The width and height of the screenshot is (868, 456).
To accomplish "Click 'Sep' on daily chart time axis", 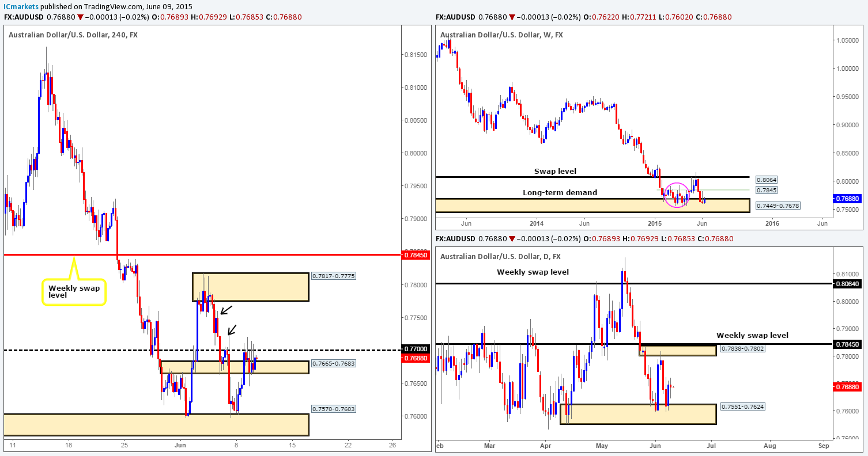I will click(x=824, y=445).
